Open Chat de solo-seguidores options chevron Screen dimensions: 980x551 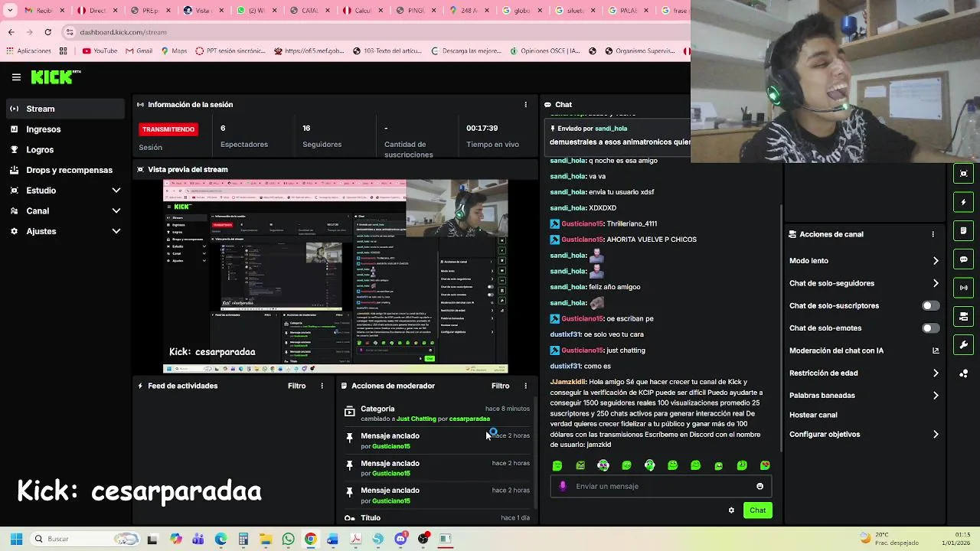[936, 283]
